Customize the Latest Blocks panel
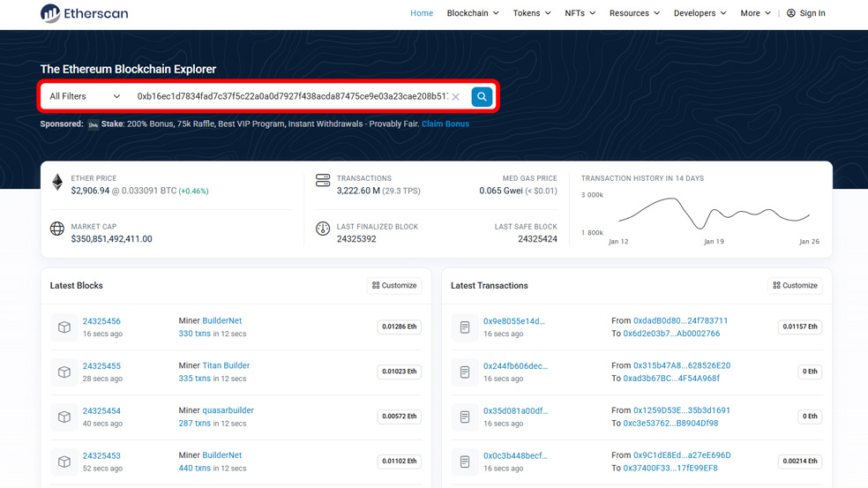Screen dimensions: 868x488 point(394,285)
